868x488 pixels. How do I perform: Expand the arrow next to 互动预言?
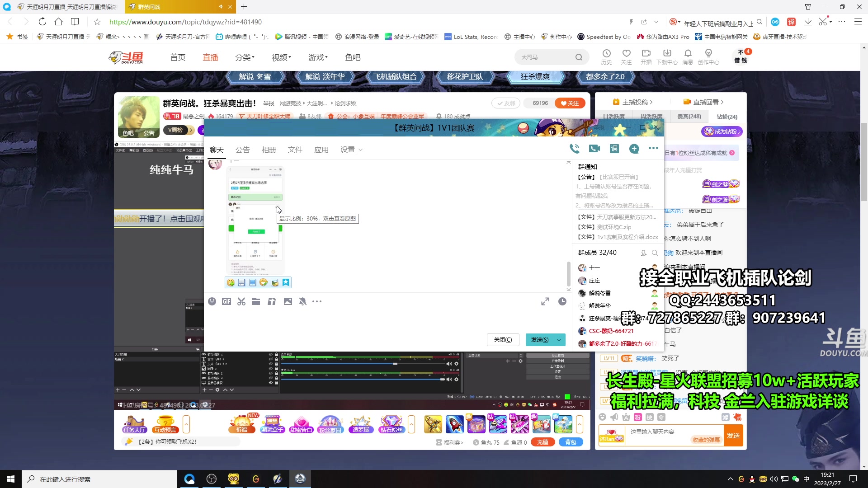pyautogui.click(x=186, y=424)
